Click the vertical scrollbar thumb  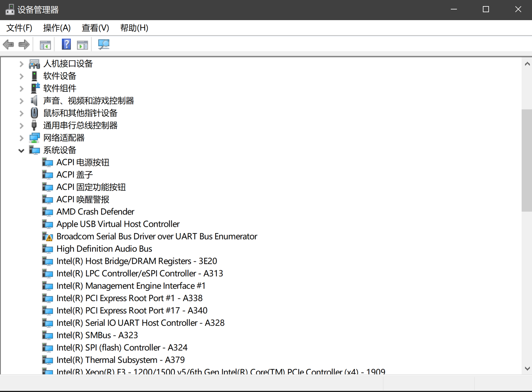(x=527, y=160)
